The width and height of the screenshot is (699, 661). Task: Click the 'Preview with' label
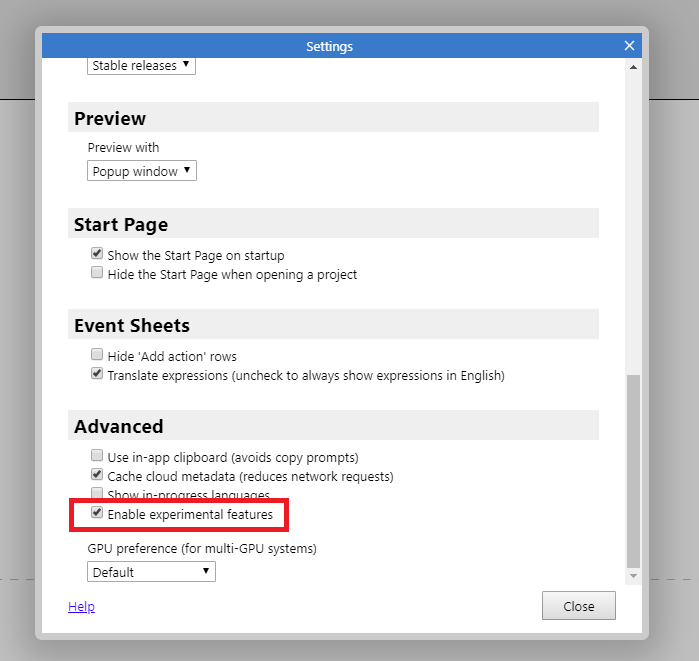(123, 148)
